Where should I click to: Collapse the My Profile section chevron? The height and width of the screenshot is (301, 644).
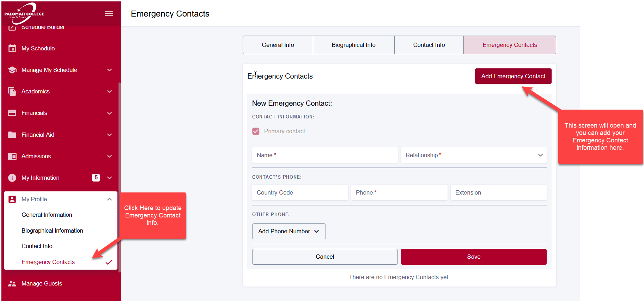point(109,199)
